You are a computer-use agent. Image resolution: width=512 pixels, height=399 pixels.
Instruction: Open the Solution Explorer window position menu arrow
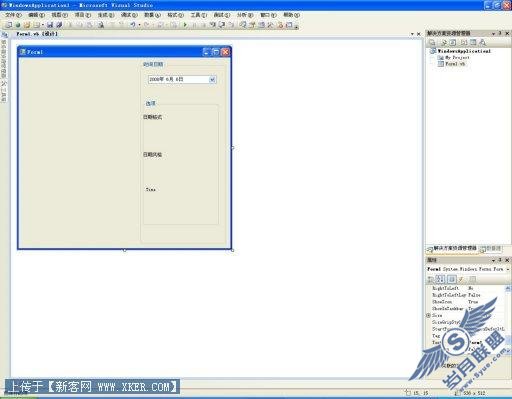493,34
